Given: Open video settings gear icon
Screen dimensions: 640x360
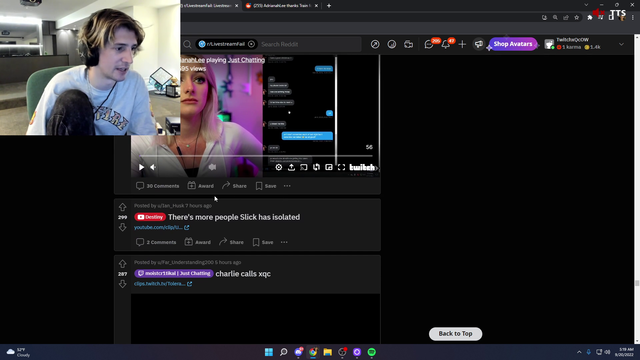Looking at the screenshot, I should tap(278, 167).
